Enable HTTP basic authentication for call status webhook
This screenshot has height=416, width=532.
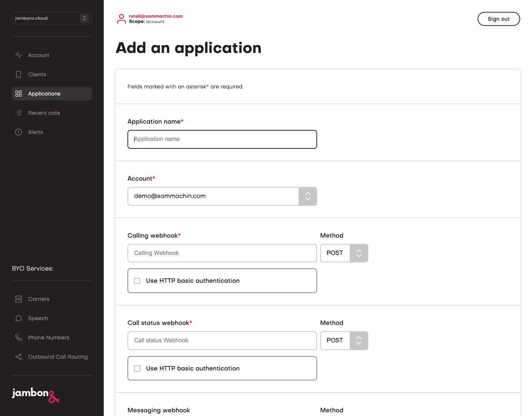[x=137, y=369]
